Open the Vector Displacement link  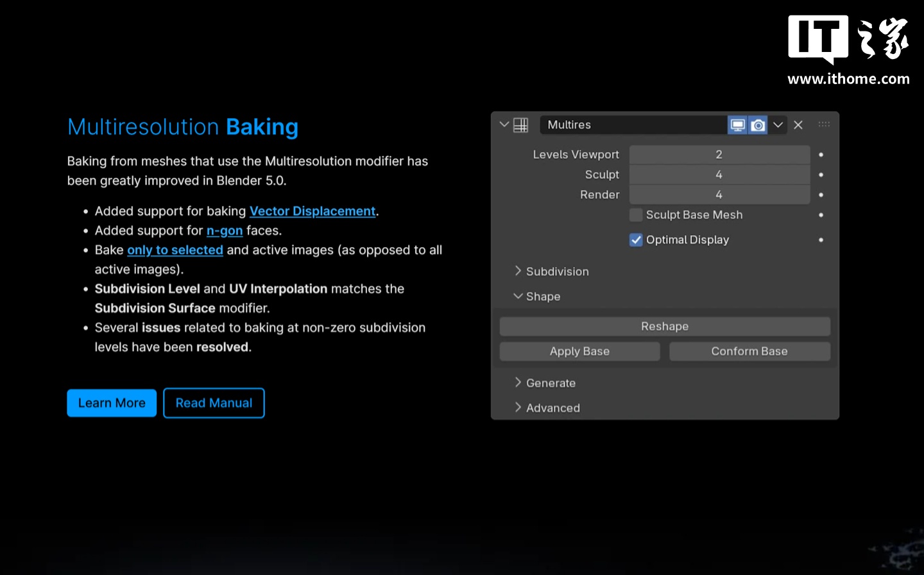click(312, 211)
